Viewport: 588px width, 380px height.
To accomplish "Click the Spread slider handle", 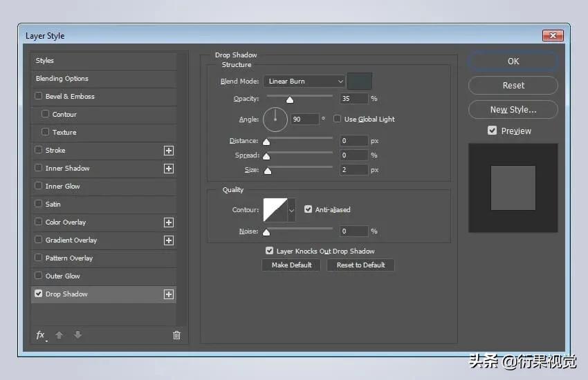I will click(x=266, y=157).
